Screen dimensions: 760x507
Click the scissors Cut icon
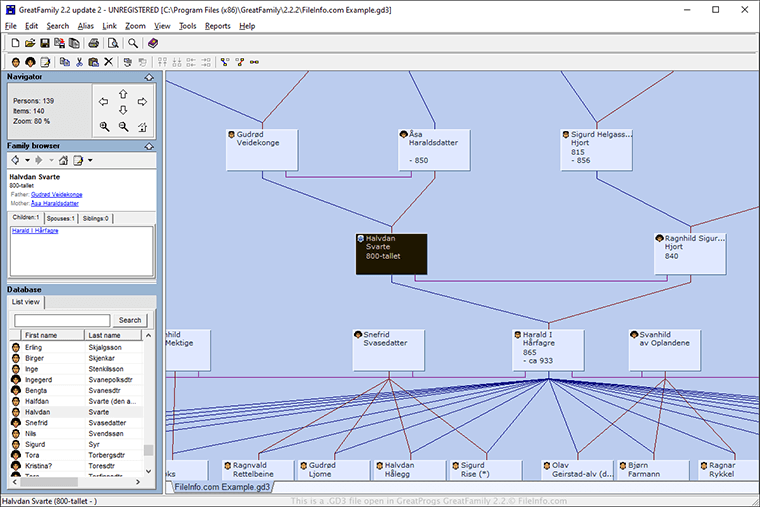[x=79, y=62]
